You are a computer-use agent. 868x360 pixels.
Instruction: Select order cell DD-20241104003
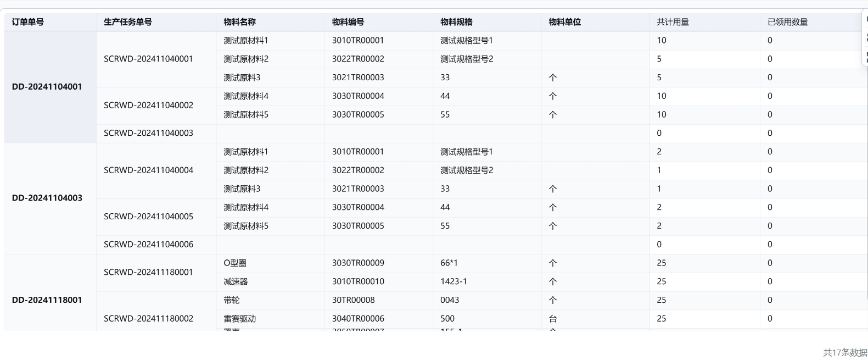click(x=47, y=198)
